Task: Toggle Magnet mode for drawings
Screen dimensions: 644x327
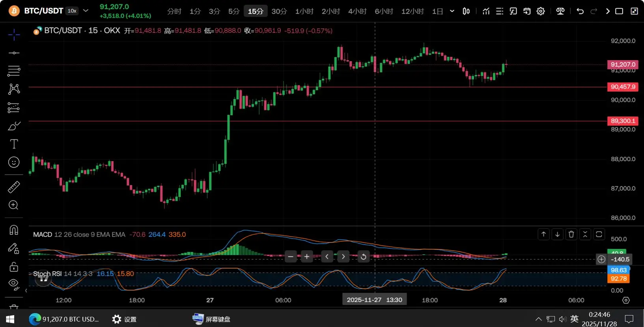Action: 14,230
